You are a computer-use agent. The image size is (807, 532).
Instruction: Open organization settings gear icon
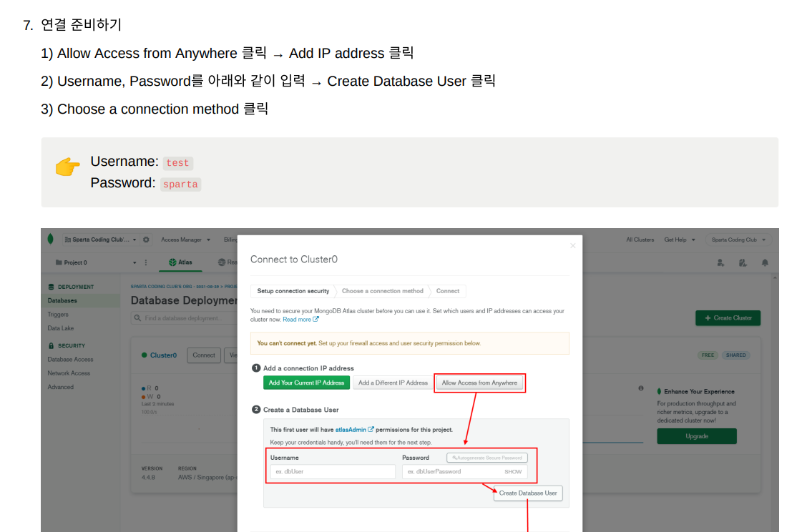pyautogui.click(x=146, y=240)
